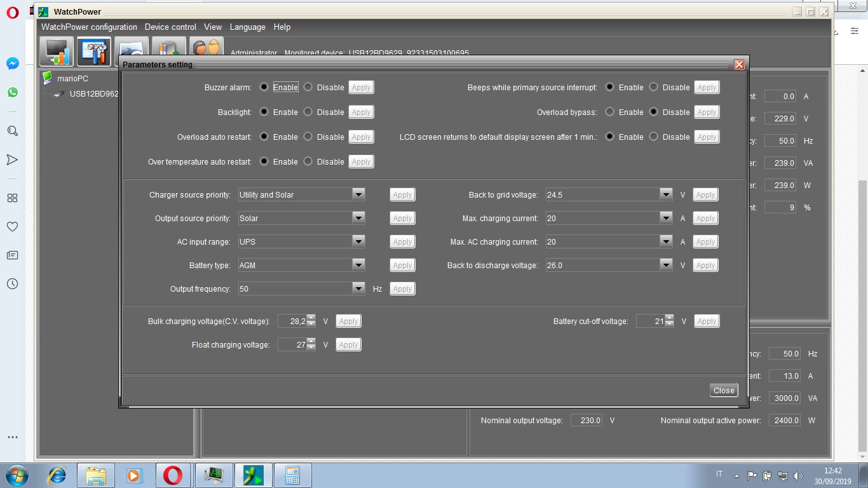Open the Language menu
This screenshot has width=868, height=488.
[247, 27]
